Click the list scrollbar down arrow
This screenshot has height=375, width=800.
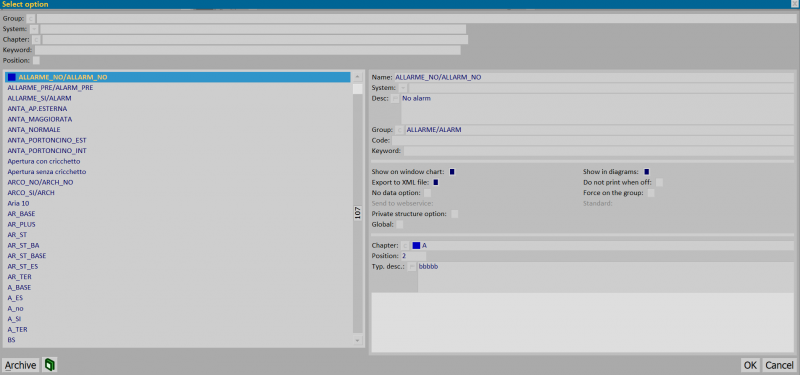pos(357,340)
